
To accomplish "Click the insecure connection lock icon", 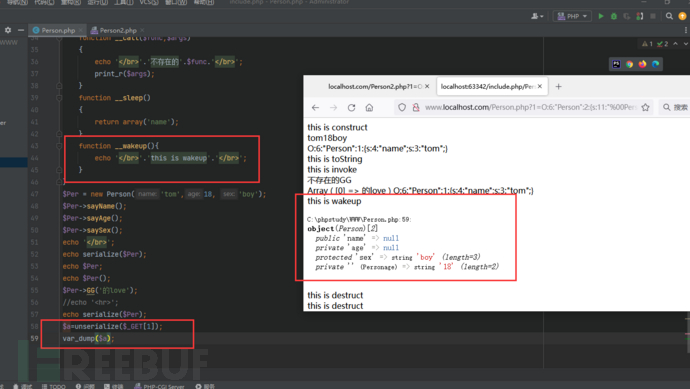I will point(415,107).
